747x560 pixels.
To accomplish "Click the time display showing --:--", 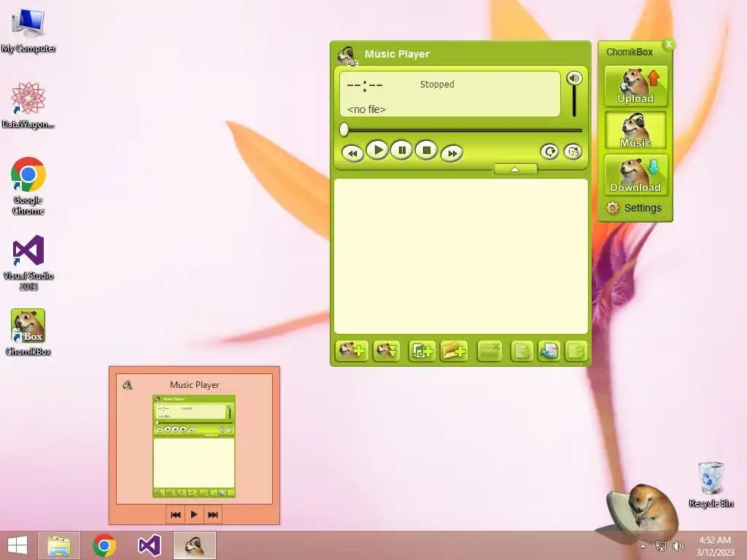I will pos(365,86).
